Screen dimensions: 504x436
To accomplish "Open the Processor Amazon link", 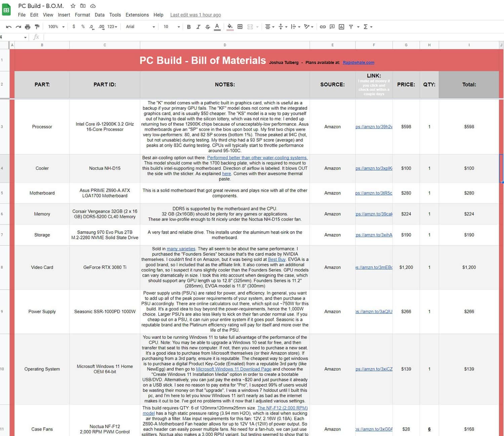I will (374, 127).
